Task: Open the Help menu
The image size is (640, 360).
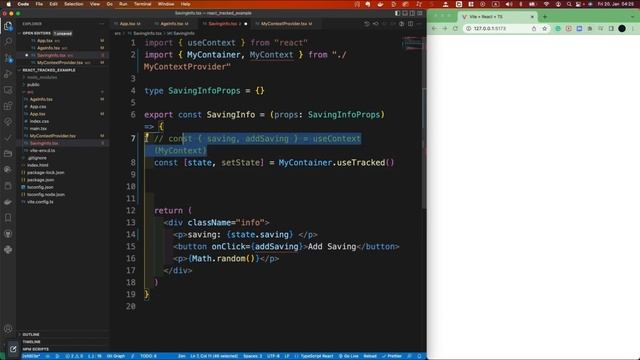Action: (x=185, y=4)
